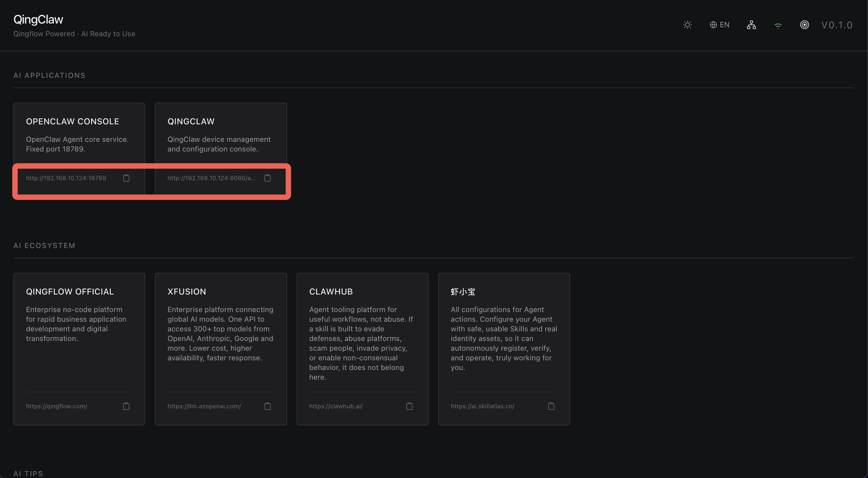
Task: Open the http://192.168.10.124:8080 link
Action: pos(211,178)
